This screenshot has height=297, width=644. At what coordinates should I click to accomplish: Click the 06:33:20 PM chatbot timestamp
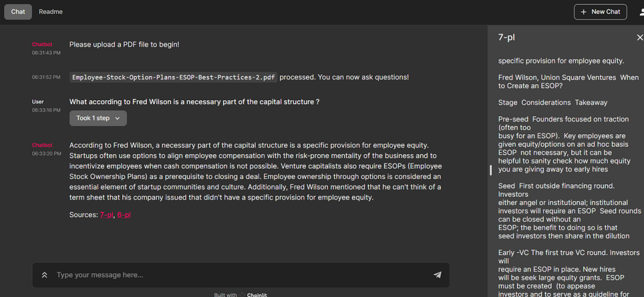pos(47,154)
